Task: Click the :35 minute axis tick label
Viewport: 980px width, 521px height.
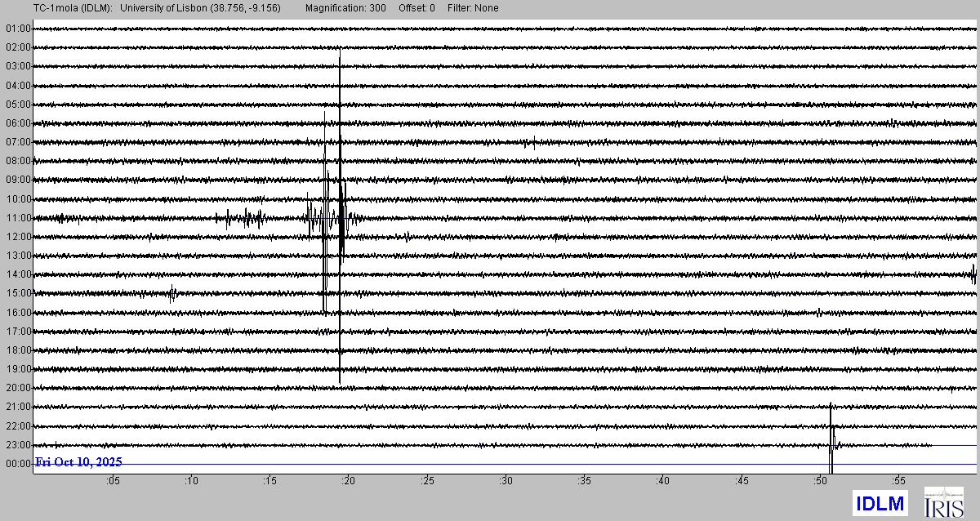Action: point(583,481)
